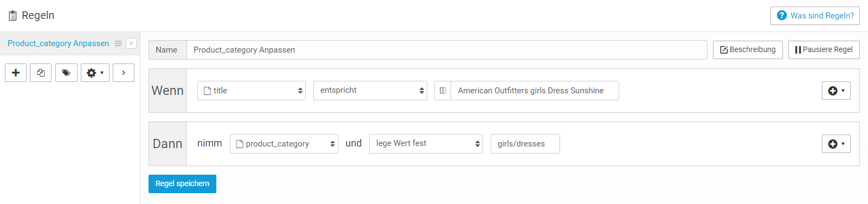Viewport: 868px width, 204px height.
Task: Open the Beschreibung editor
Action: (748, 50)
